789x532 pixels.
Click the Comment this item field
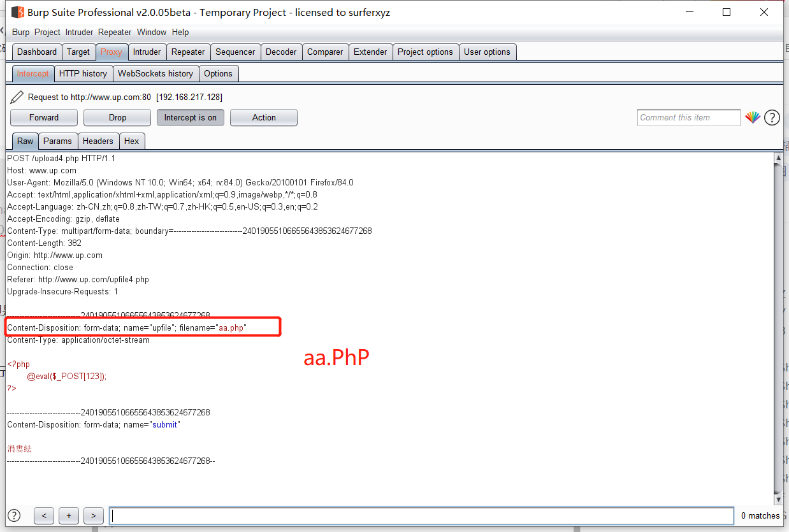point(689,117)
